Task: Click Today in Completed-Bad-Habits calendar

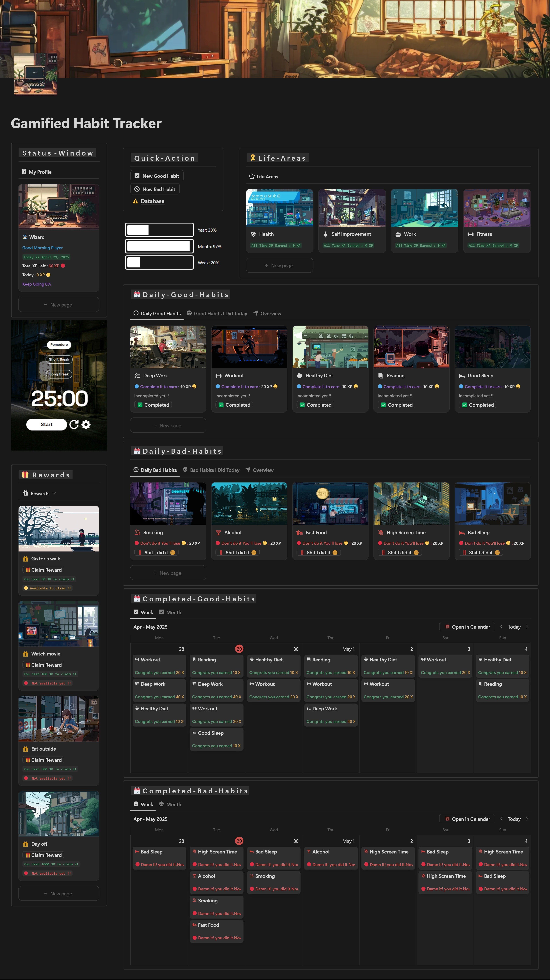Action: tap(514, 819)
